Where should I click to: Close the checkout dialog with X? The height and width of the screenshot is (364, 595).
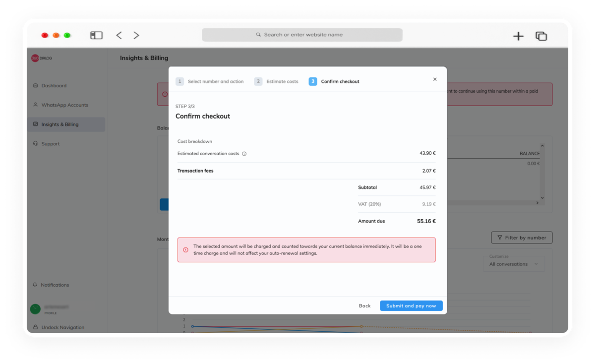[x=435, y=79]
